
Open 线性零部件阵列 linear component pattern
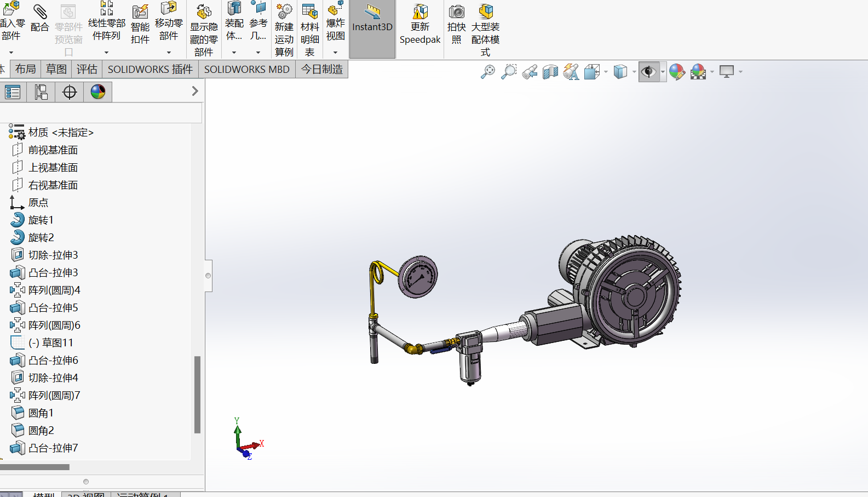(x=106, y=21)
